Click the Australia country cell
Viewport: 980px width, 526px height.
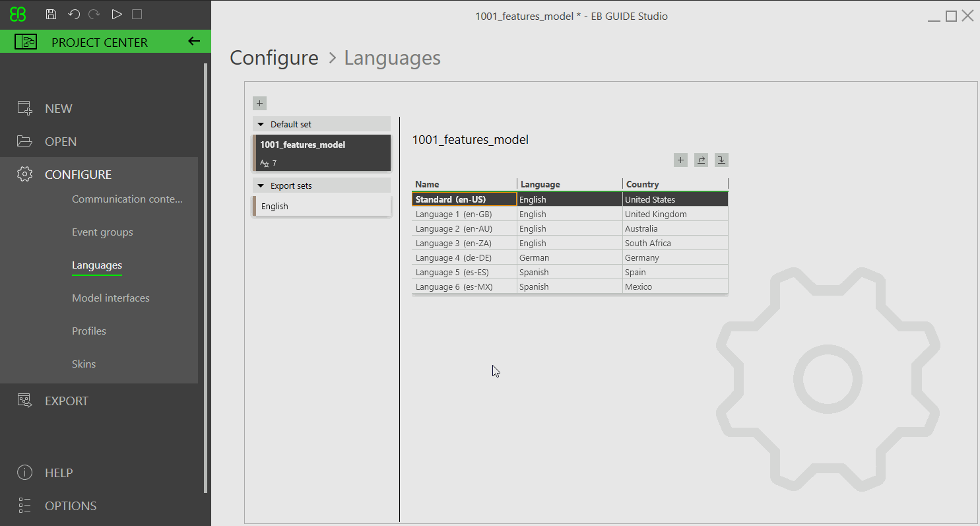point(675,228)
